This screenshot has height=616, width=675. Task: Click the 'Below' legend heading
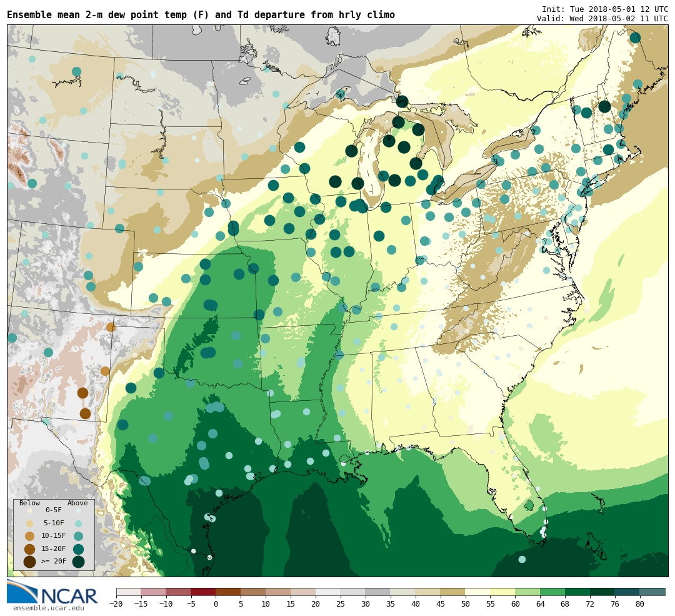pyautogui.click(x=30, y=503)
